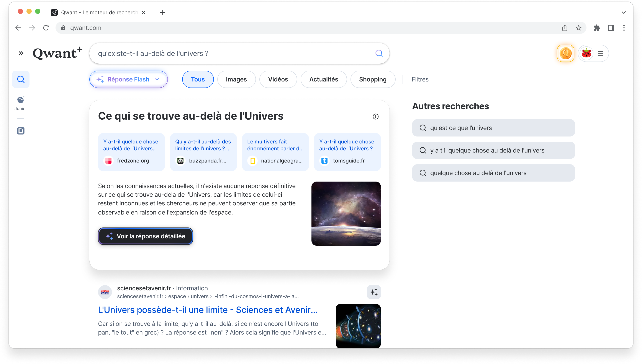Expand the left sidebar with double chevron
Viewport: 642px width, 364px height.
tap(21, 53)
